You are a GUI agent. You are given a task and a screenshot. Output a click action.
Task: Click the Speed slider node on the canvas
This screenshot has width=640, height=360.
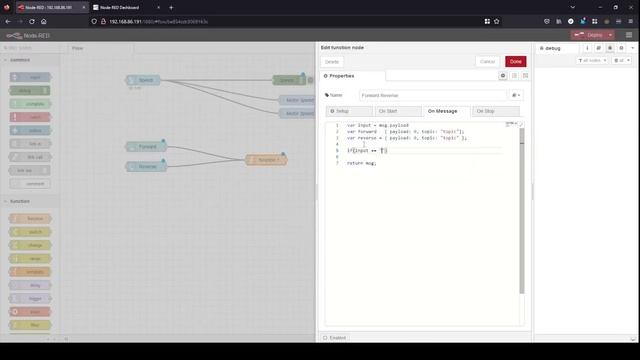(143, 80)
